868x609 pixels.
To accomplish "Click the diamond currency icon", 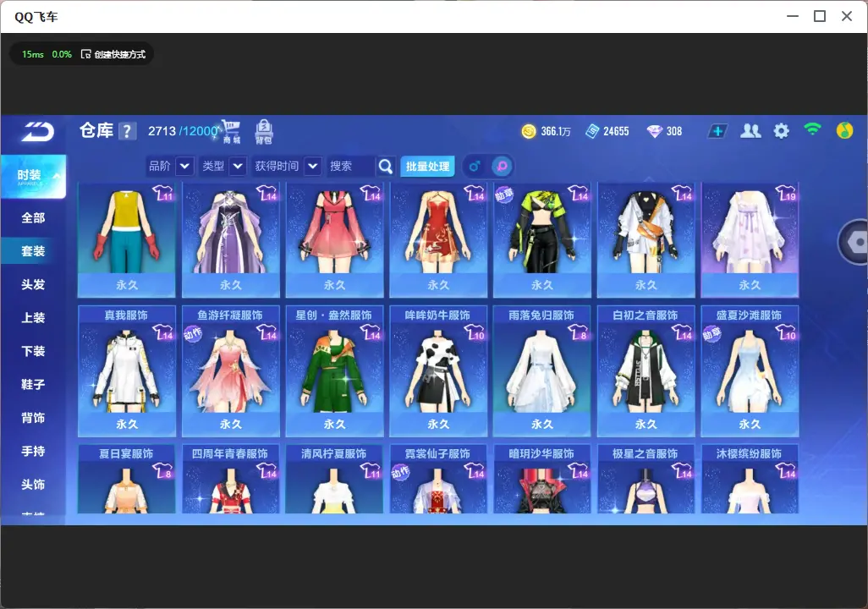I will pyautogui.click(x=655, y=131).
